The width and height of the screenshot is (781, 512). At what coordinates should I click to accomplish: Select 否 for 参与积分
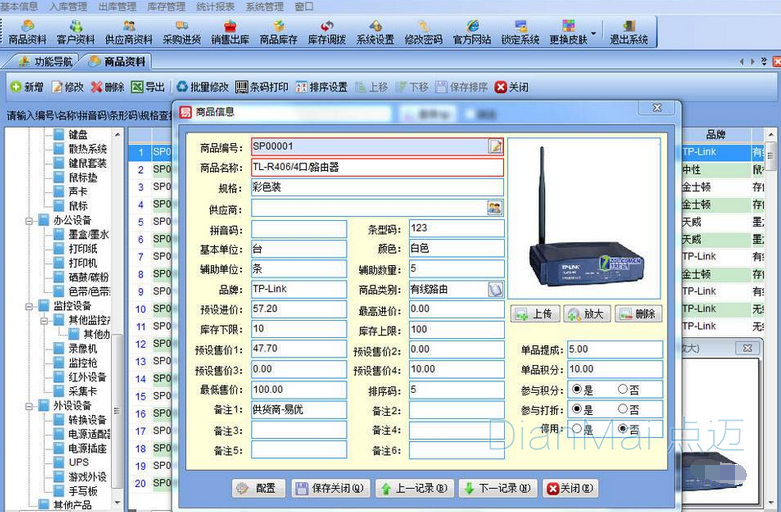pyautogui.click(x=623, y=389)
